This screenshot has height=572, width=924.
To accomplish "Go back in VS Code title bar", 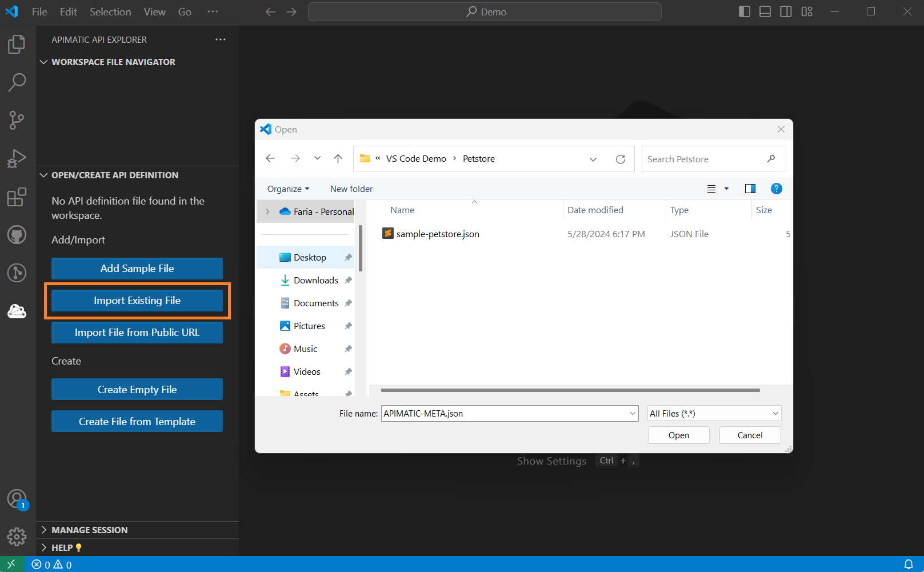I will [x=270, y=11].
